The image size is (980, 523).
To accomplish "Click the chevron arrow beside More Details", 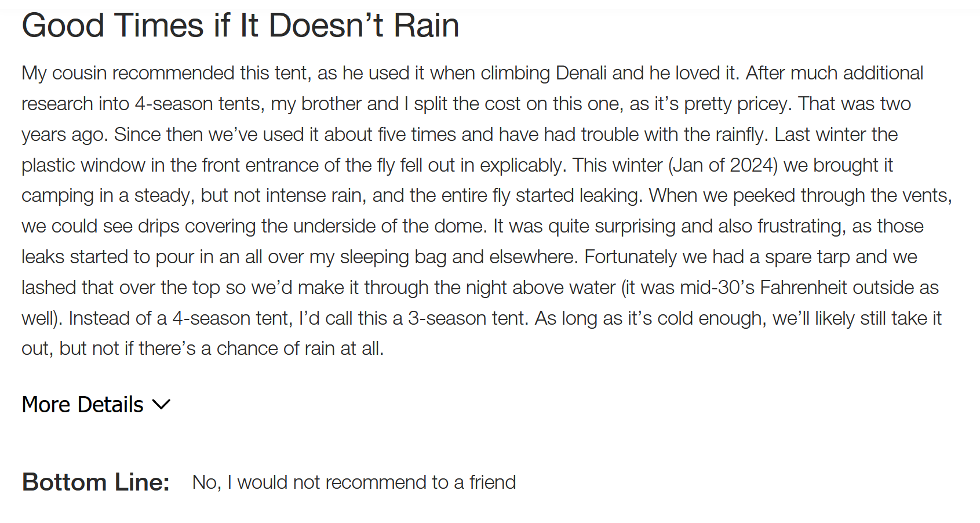I will [161, 405].
